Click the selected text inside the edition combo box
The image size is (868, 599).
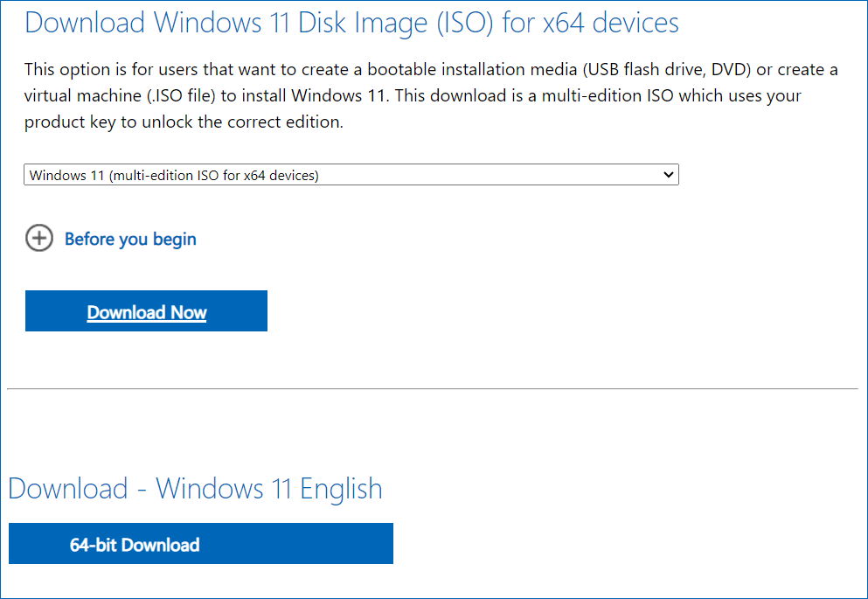(174, 175)
